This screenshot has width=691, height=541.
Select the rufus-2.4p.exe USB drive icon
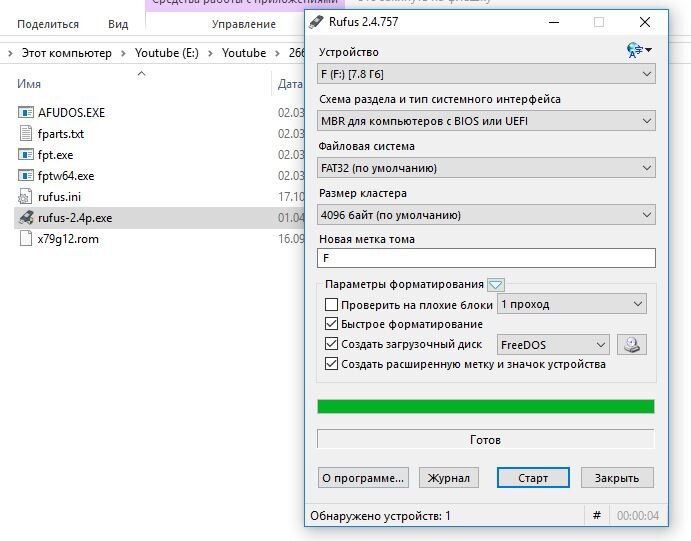coord(26,218)
